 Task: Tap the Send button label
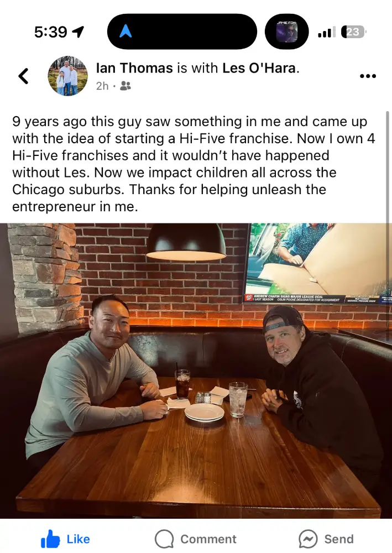pyautogui.click(x=338, y=539)
